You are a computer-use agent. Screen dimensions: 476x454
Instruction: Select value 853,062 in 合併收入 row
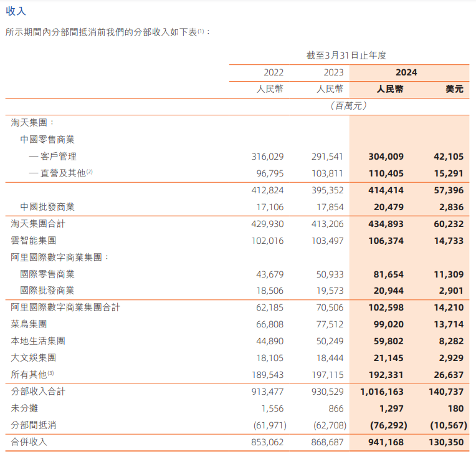[267, 442]
